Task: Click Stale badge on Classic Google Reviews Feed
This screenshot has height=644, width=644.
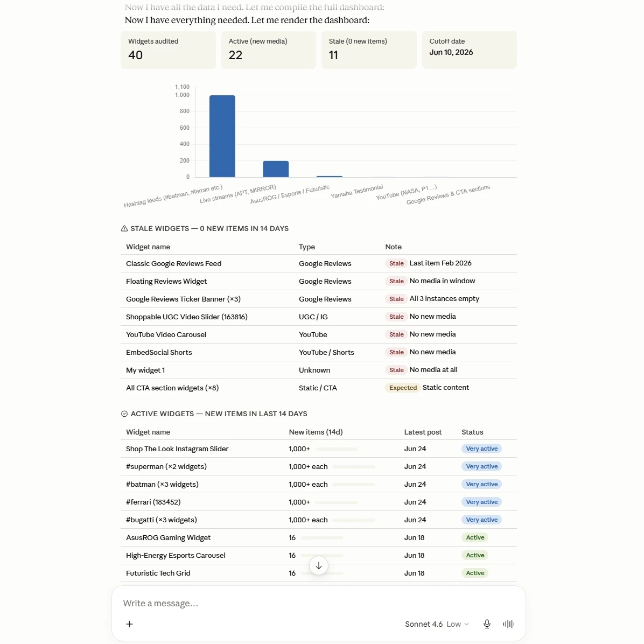Action: 396,263
